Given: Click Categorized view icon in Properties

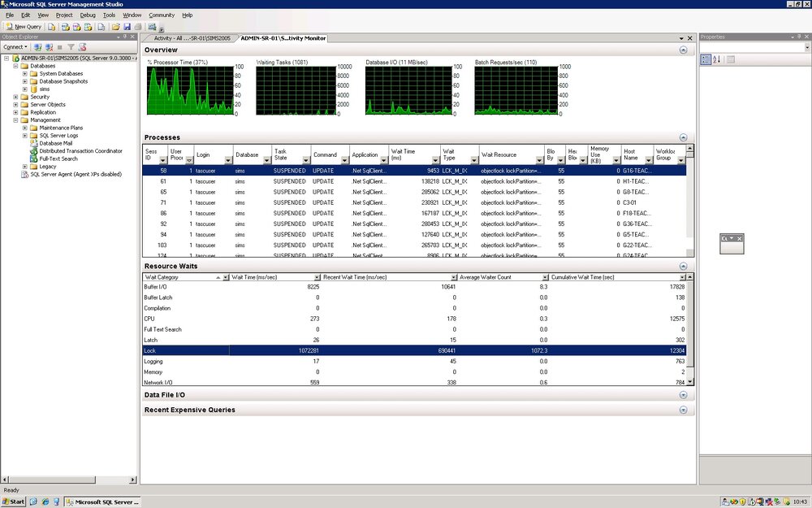Looking at the screenshot, I should (x=706, y=59).
